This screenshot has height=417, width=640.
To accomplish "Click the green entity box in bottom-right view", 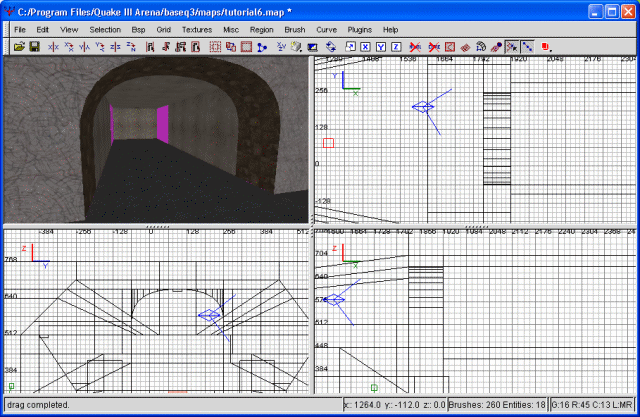I will [x=374, y=387].
